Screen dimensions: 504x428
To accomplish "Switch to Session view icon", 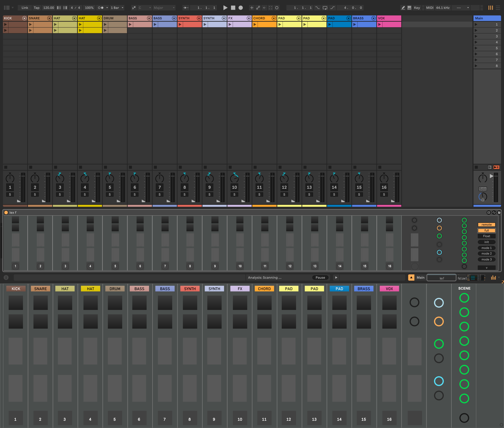I will [x=491, y=8].
